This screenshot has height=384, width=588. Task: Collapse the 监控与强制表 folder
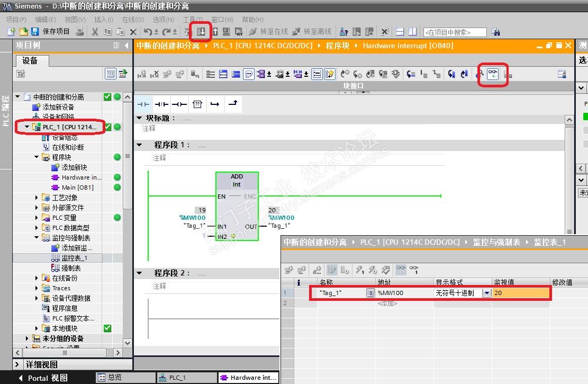pos(37,238)
